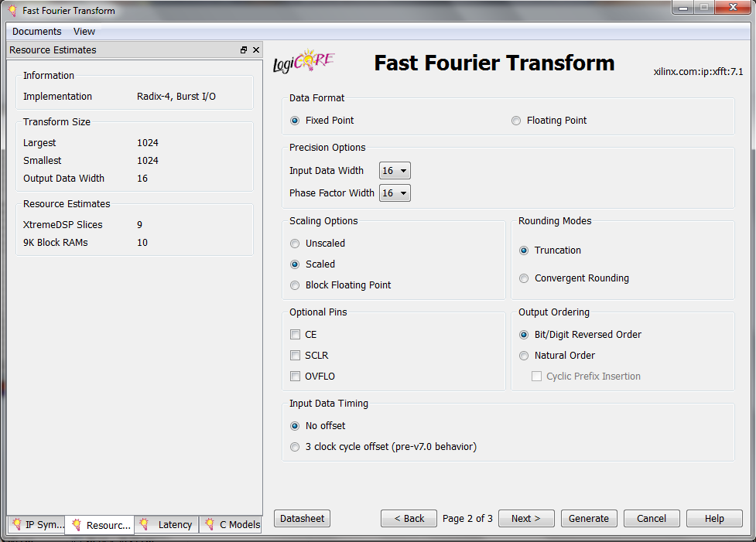Screen dimensions: 756x542
Task: Check the OVFLO pin option
Action: coord(295,377)
